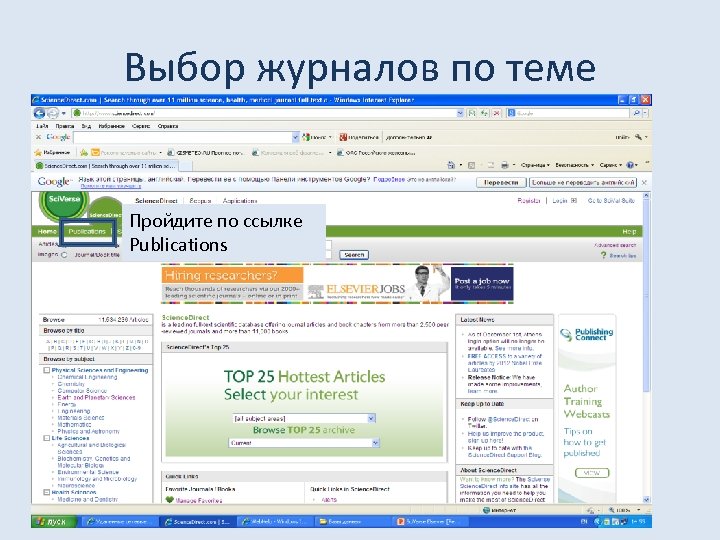Switch to ScienceDirect taskbar window button

pyautogui.click(x=197, y=522)
